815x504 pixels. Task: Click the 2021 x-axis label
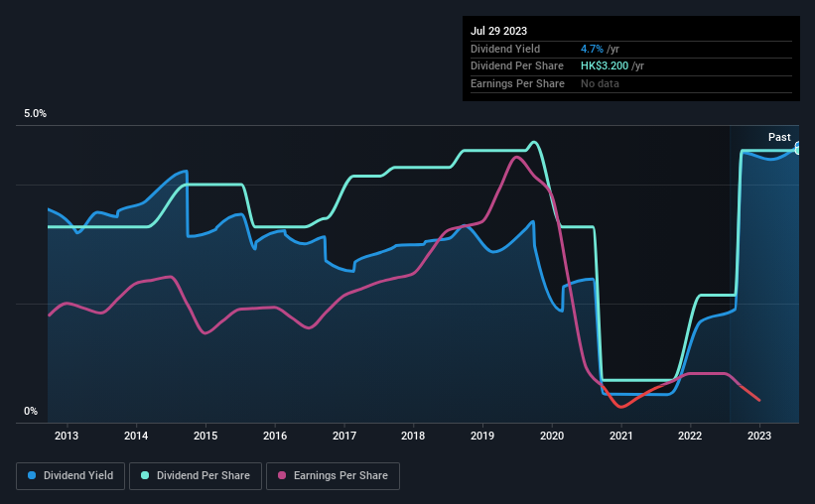click(x=621, y=436)
